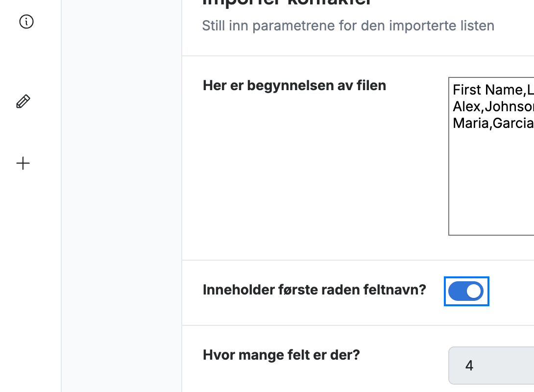Click the empty light-gray side panel
The width and height of the screenshot is (534, 392).
click(121, 196)
